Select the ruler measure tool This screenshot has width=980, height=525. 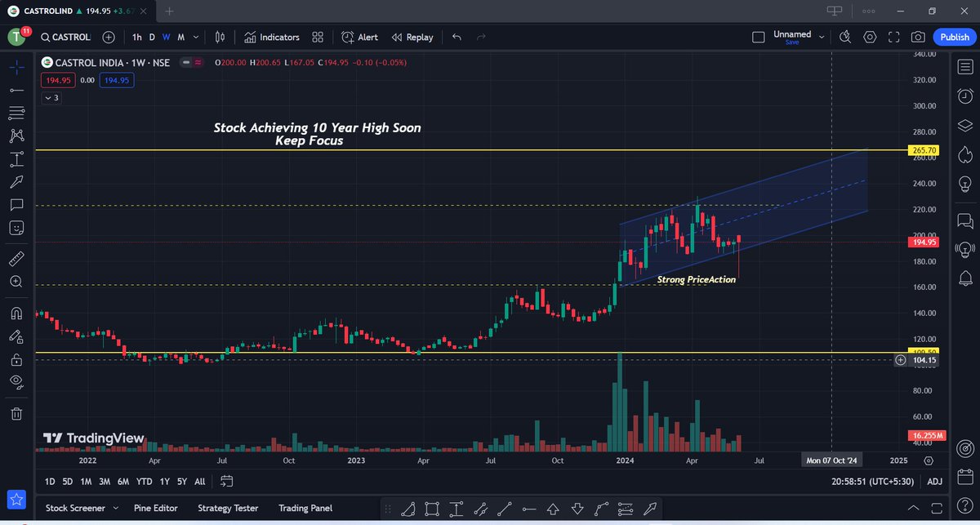point(16,259)
